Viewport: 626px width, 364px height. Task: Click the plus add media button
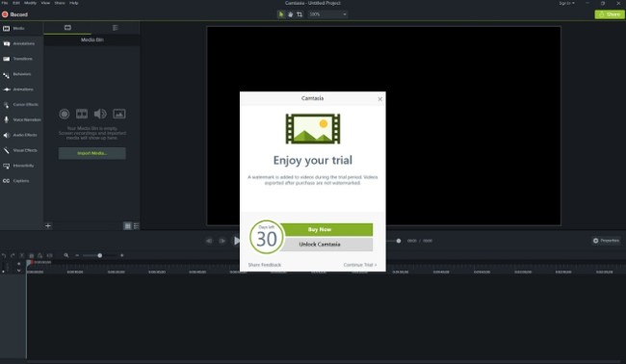[x=48, y=226]
